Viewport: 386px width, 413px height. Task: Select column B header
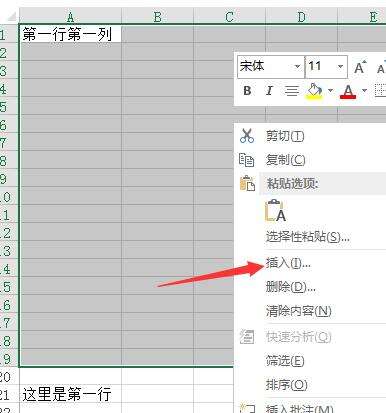click(x=158, y=16)
